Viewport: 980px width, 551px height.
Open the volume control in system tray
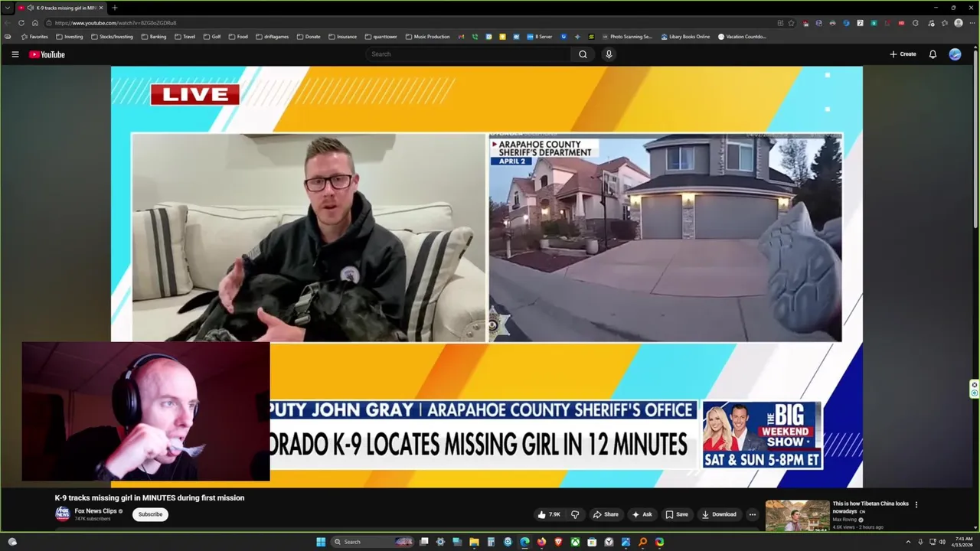[x=942, y=542]
